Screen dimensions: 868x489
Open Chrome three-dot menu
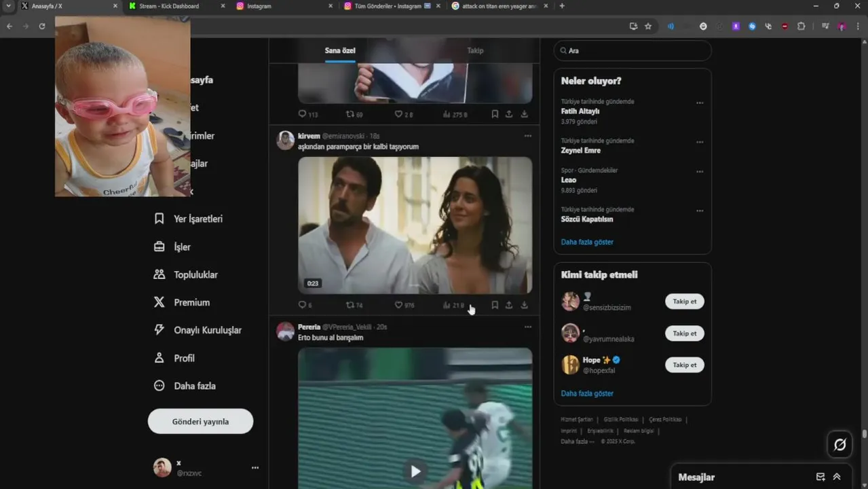pos(858,26)
